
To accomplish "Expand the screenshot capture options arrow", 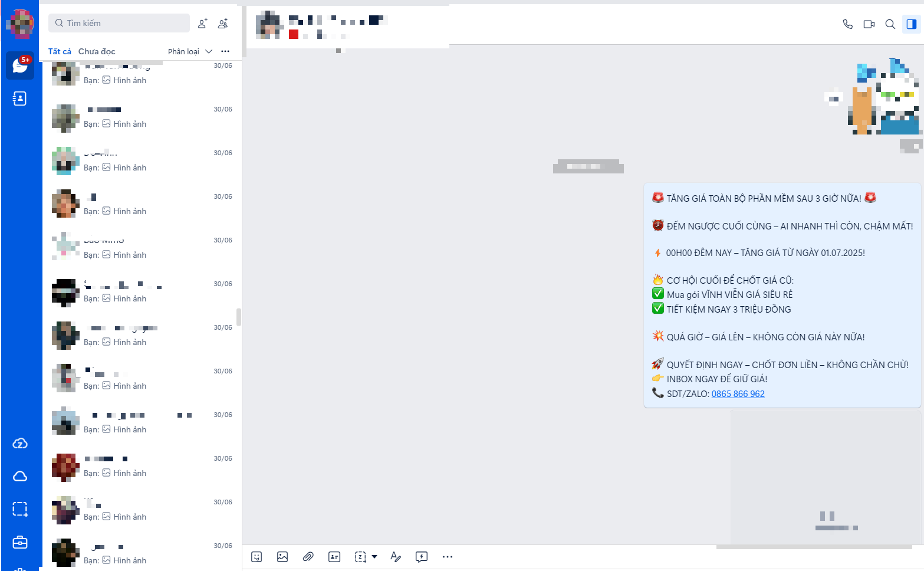I will point(374,557).
